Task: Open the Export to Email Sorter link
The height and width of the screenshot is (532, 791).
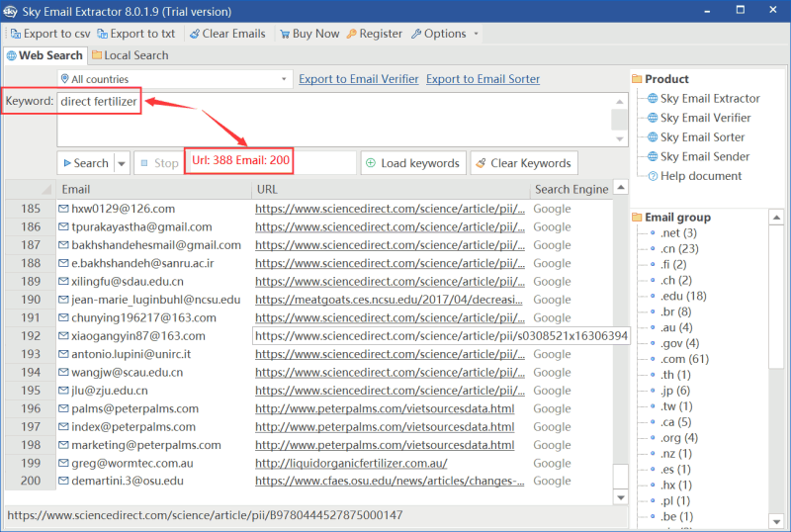Action: (x=483, y=79)
